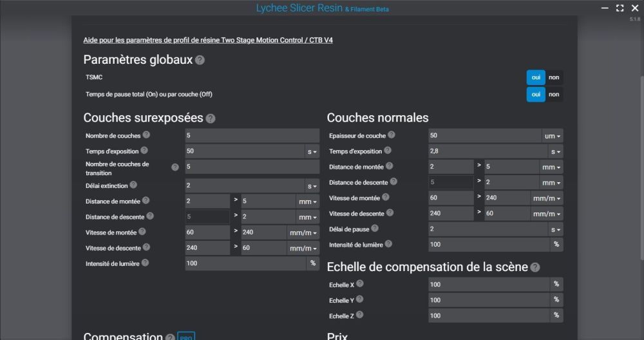The width and height of the screenshot is (644, 340).
Task: Set Temps de pause total to non
Action: (554, 94)
